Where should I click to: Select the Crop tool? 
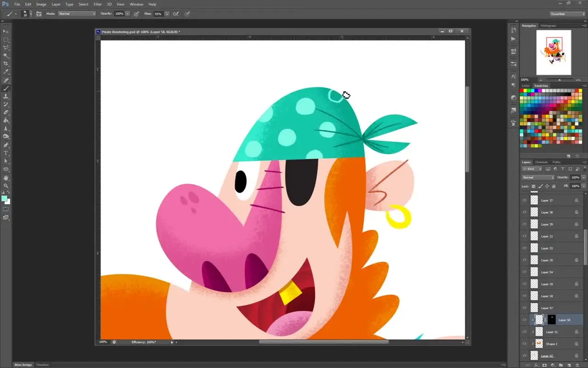[x=6, y=63]
